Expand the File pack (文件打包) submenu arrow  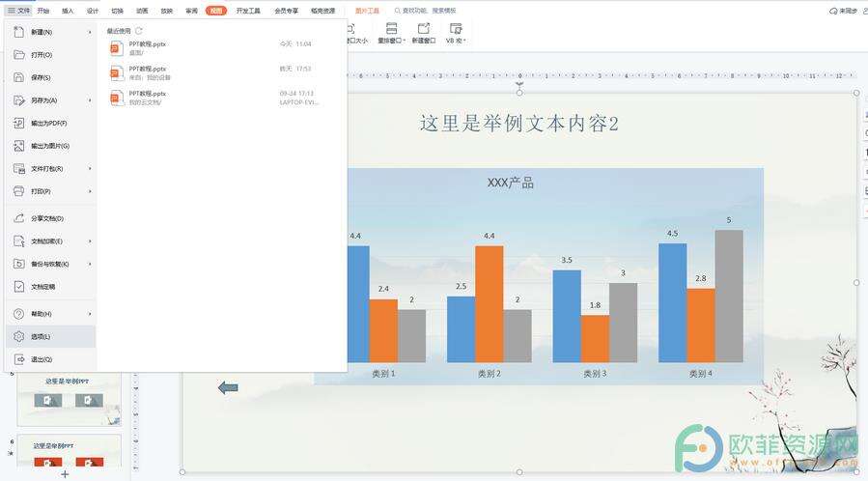[90, 168]
